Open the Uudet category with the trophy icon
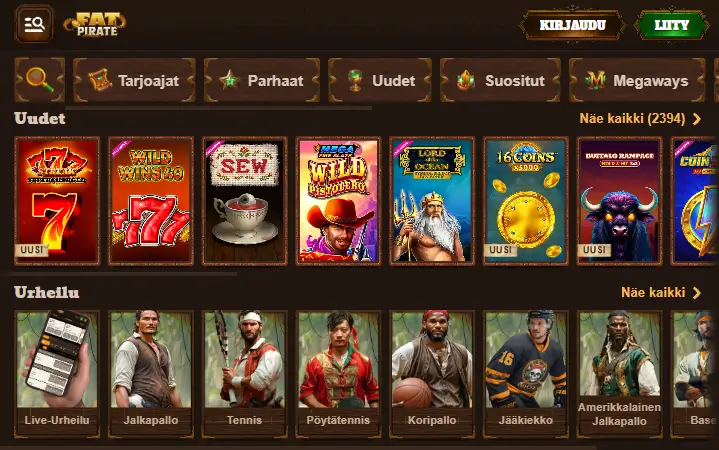 [x=380, y=80]
